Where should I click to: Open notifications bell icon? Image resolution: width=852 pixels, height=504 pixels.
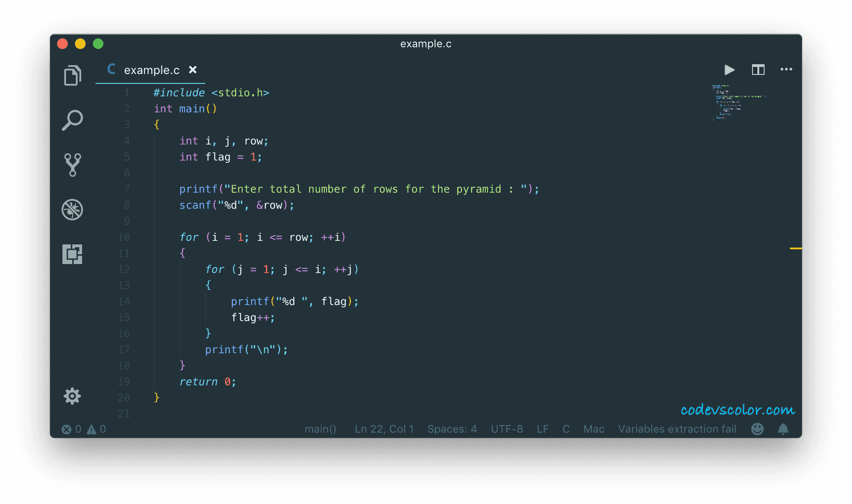[783, 429]
